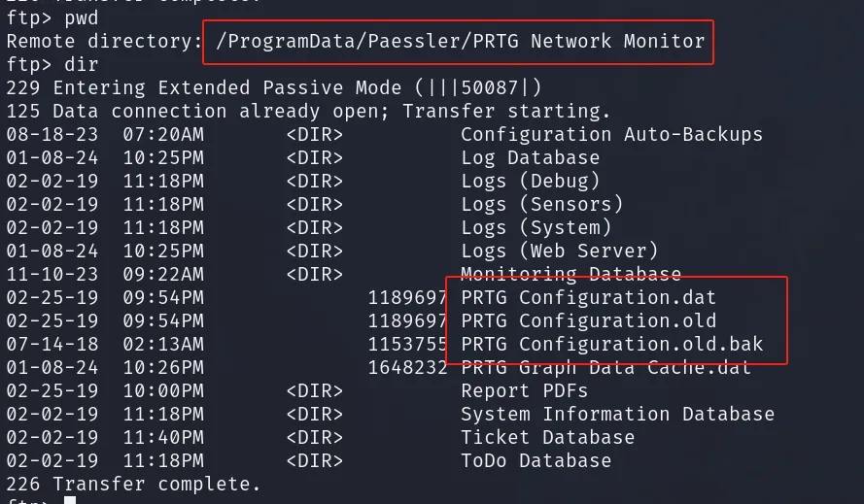Click the Configuration Auto-Backups directory name

pos(611,134)
